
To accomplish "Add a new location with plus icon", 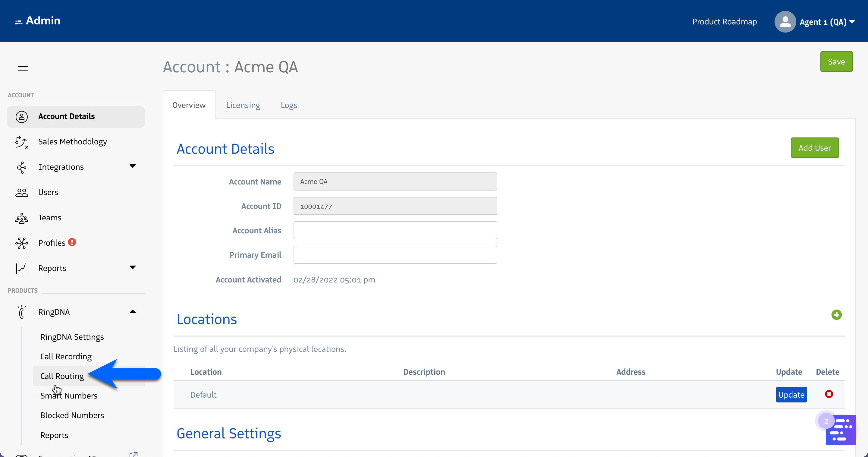I will tap(836, 315).
